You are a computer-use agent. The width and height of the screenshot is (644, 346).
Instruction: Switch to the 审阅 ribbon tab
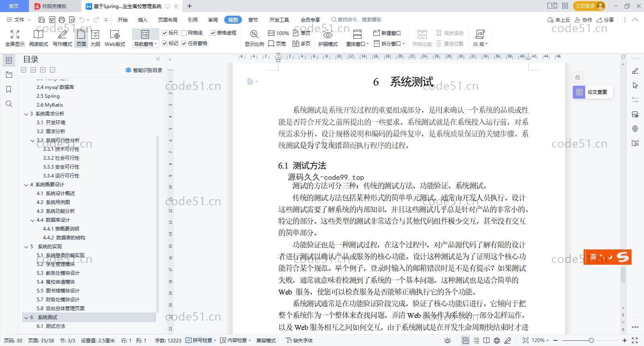213,20
